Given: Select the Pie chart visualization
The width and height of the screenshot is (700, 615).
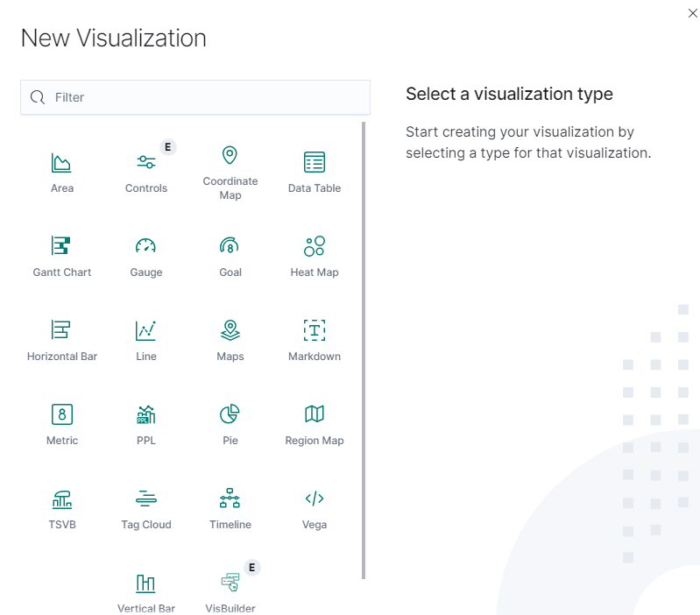Looking at the screenshot, I should pyautogui.click(x=230, y=425).
